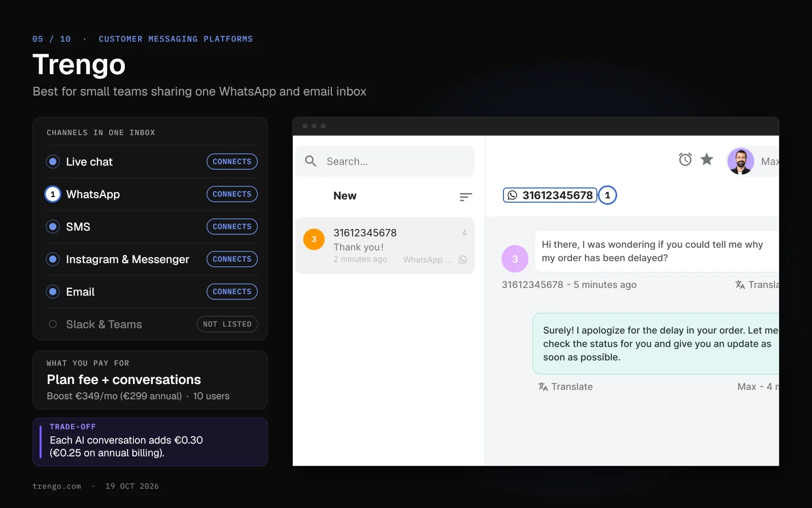Click the CONNECTS pill for WhatsApp

[232, 194]
